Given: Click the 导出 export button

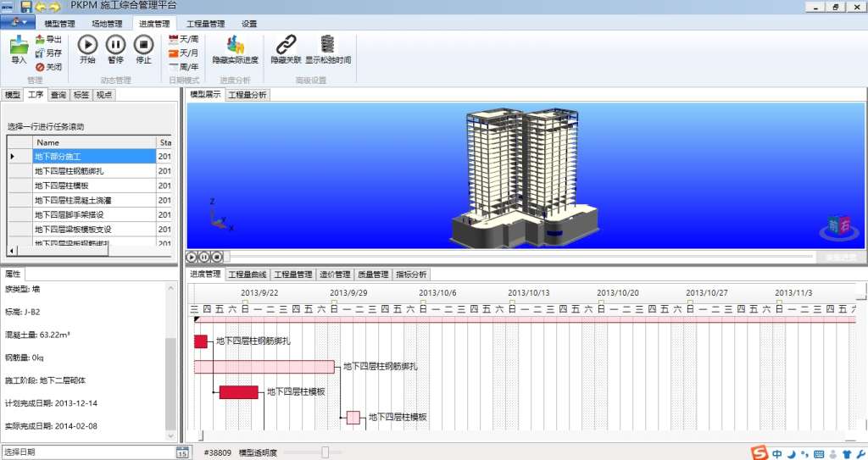Looking at the screenshot, I should coord(48,39).
